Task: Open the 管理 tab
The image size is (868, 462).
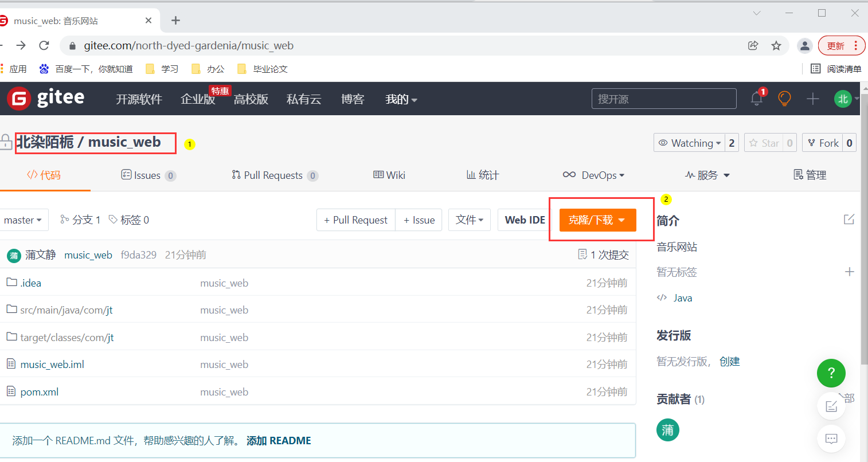Action: (810, 175)
